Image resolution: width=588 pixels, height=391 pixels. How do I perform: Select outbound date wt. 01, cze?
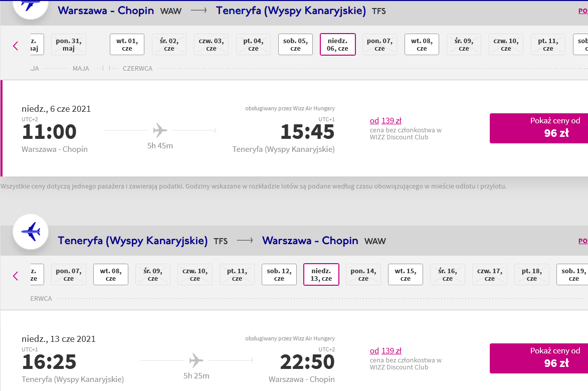point(127,44)
